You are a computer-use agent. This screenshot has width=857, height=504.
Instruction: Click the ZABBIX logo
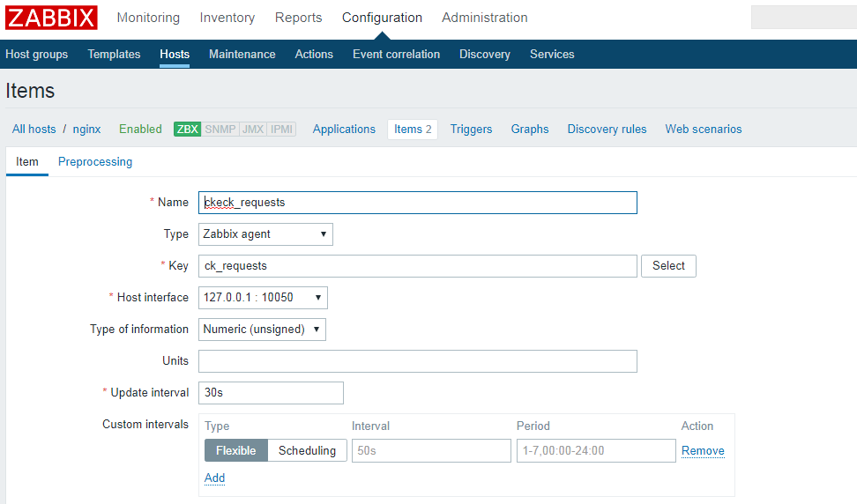click(51, 18)
